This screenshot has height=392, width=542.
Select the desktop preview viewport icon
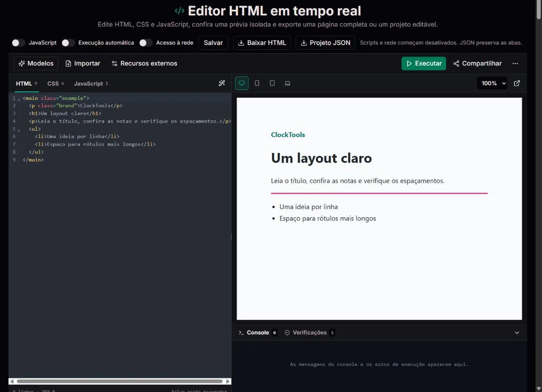[x=242, y=83]
